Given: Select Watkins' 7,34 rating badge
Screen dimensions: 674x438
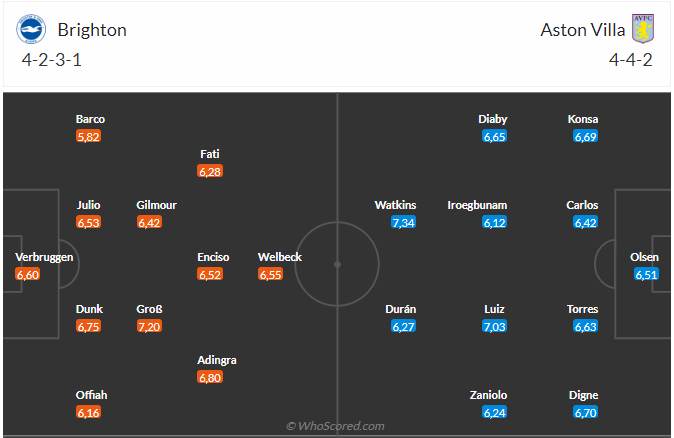Looking at the screenshot, I should coord(401,222).
